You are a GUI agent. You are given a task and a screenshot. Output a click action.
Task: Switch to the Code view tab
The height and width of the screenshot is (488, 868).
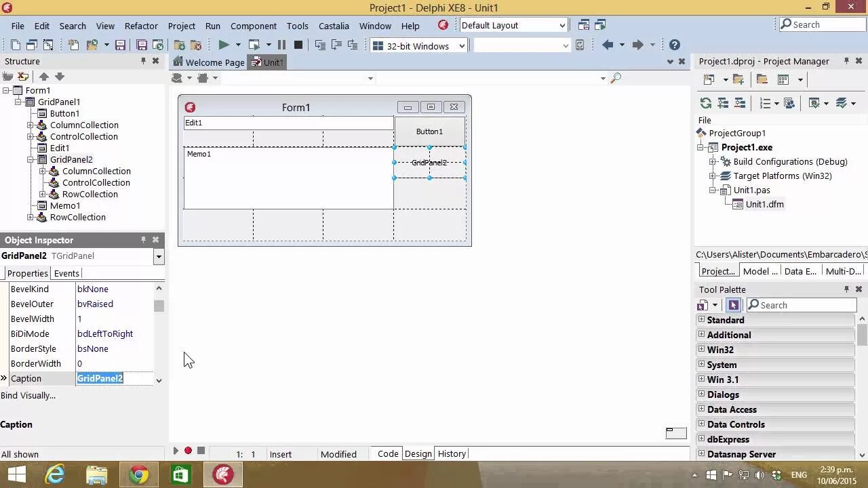click(388, 453)
